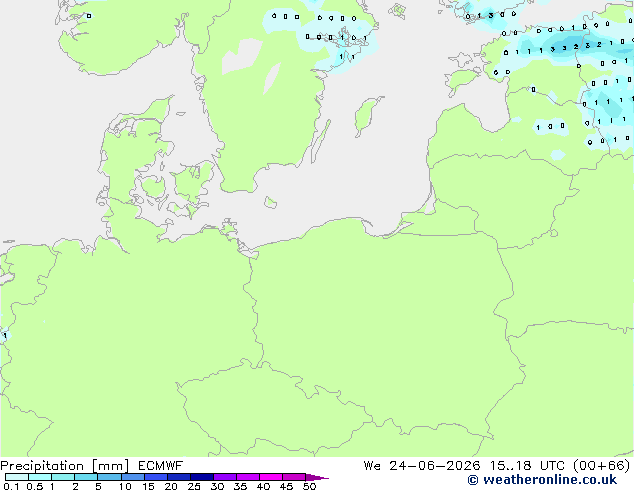Select the '10' legend scale label
The height and width of the screenshot is (490, 634).
coord(125,486)
